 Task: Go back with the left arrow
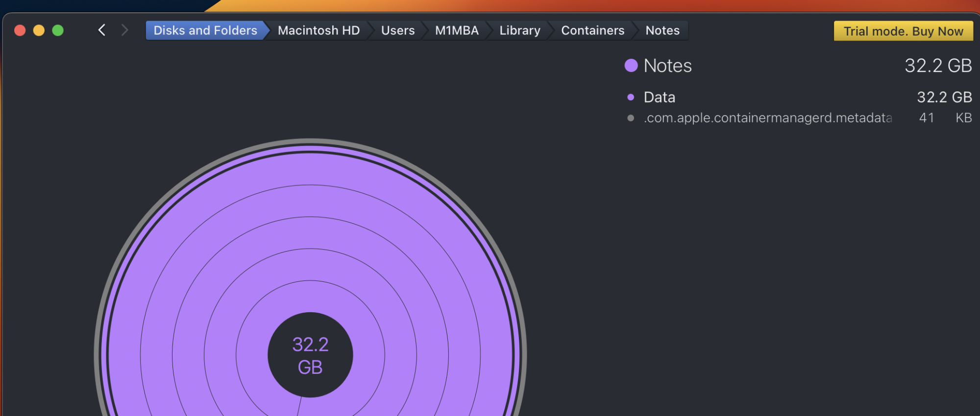pos(102,30)
